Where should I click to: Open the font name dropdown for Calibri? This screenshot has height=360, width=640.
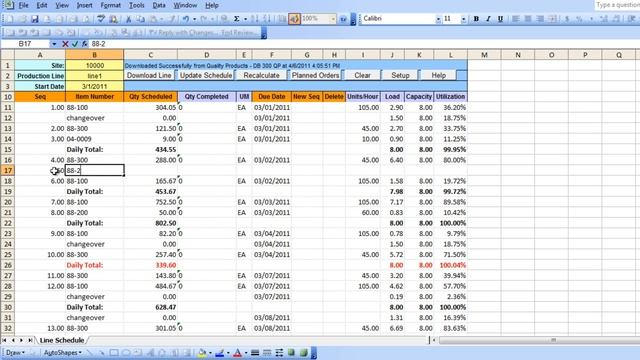point(438,19)
